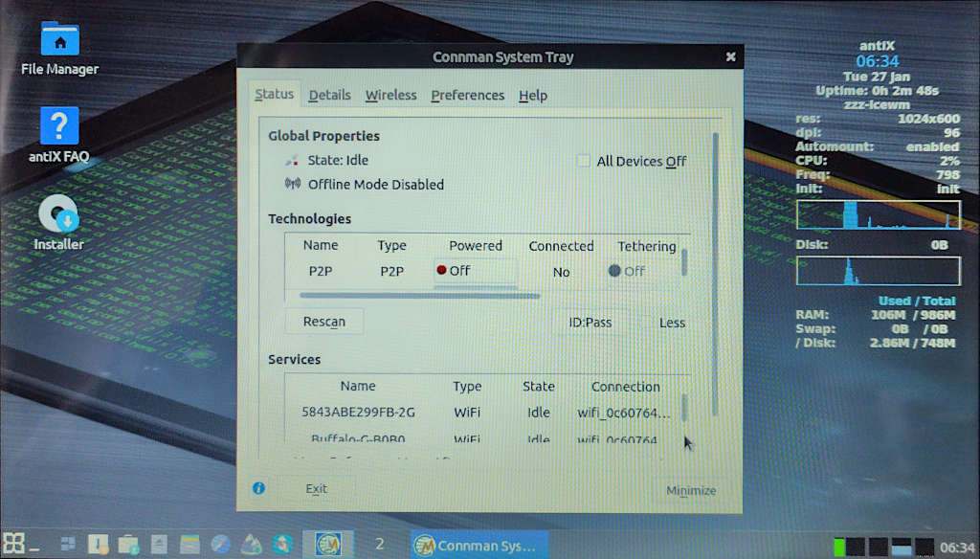Open the antiX FAQ desktop shortcut
980x559 pixels.
click(x=59, y=126)
